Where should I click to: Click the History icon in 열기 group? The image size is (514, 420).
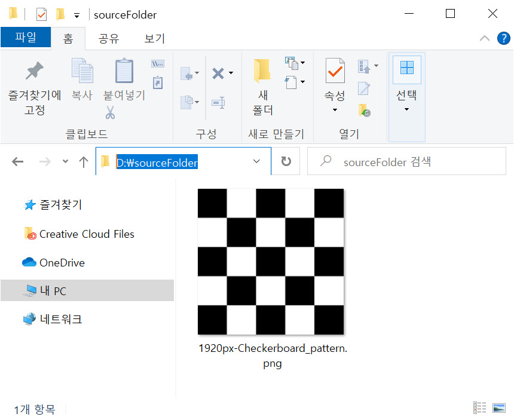point(364,111)
